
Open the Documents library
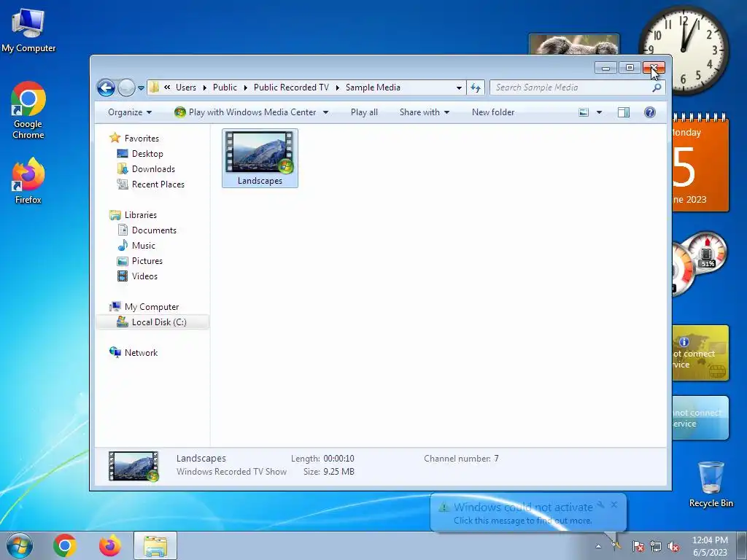tap(154, 230)
